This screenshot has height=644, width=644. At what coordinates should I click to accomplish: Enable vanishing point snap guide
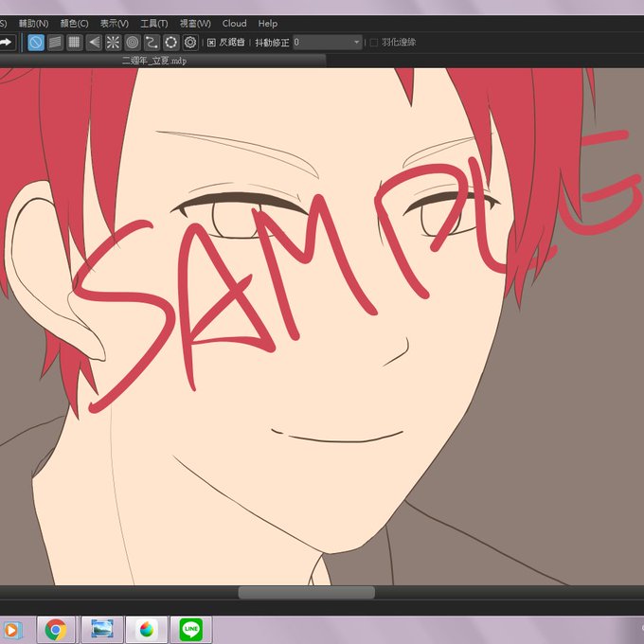(94, 43)
